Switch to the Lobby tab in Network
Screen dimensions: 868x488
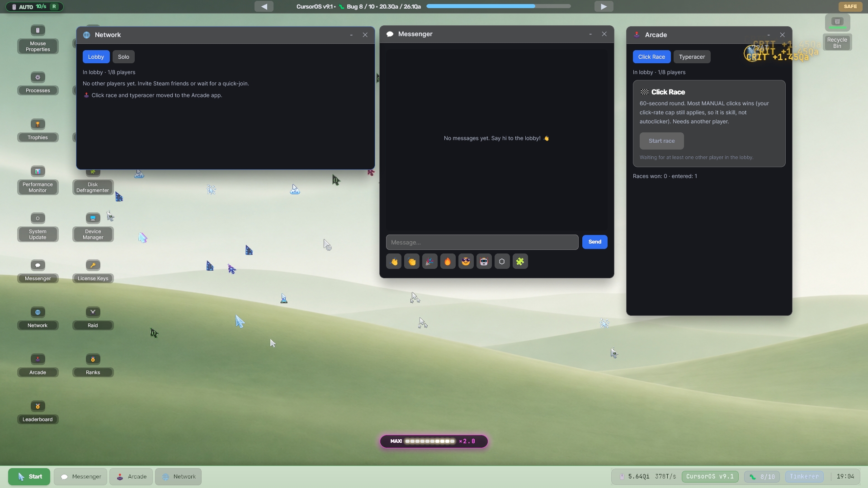(96, 57)
